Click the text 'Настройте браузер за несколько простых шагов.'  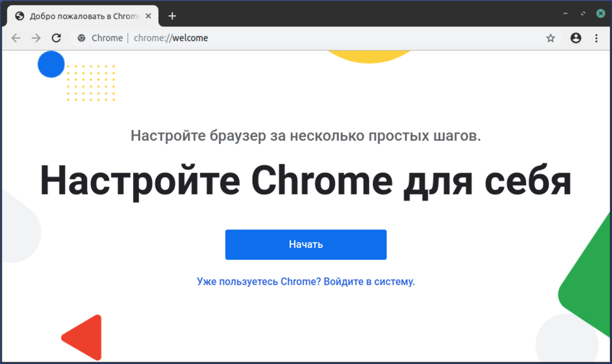(x=305, y=136)
